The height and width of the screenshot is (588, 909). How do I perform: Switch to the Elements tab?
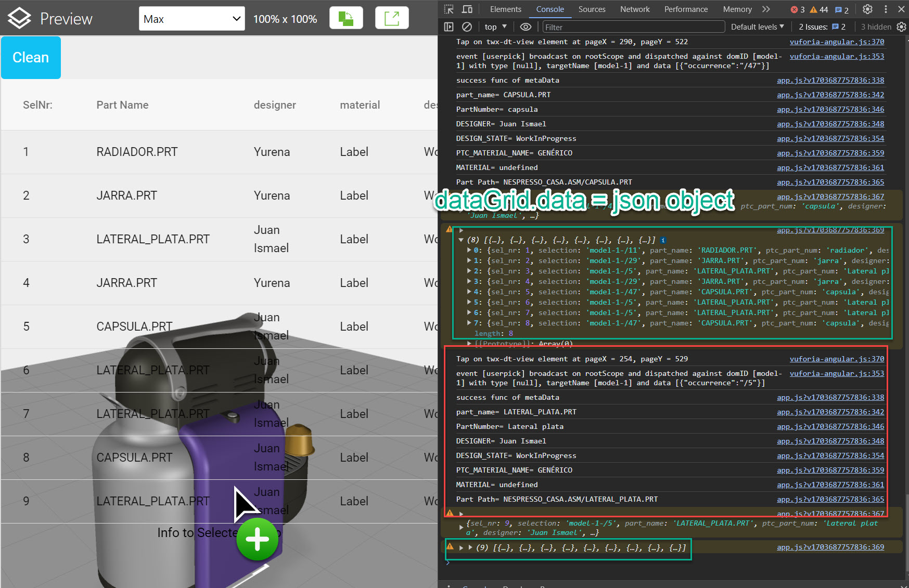[505, 9]
